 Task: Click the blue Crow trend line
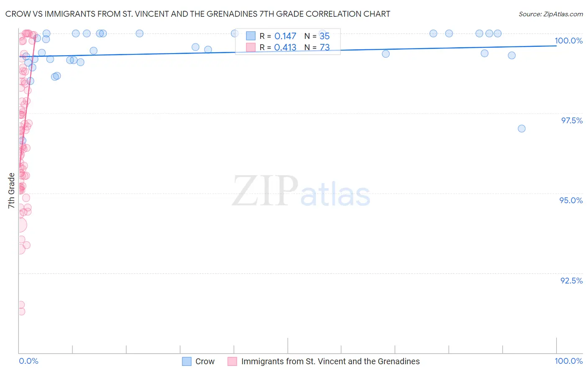point(288,51)
